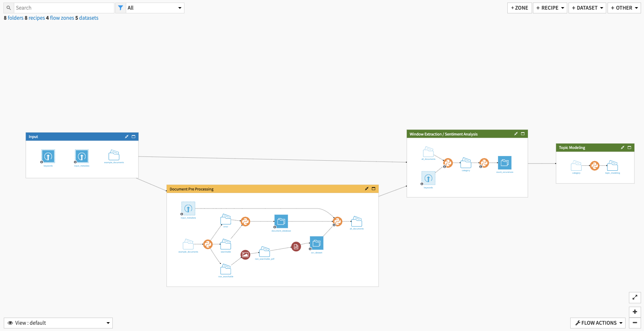Open the All filter dropdown
Image resolution: width=644 pixels, height=331 pixels.
coord(155,8)
